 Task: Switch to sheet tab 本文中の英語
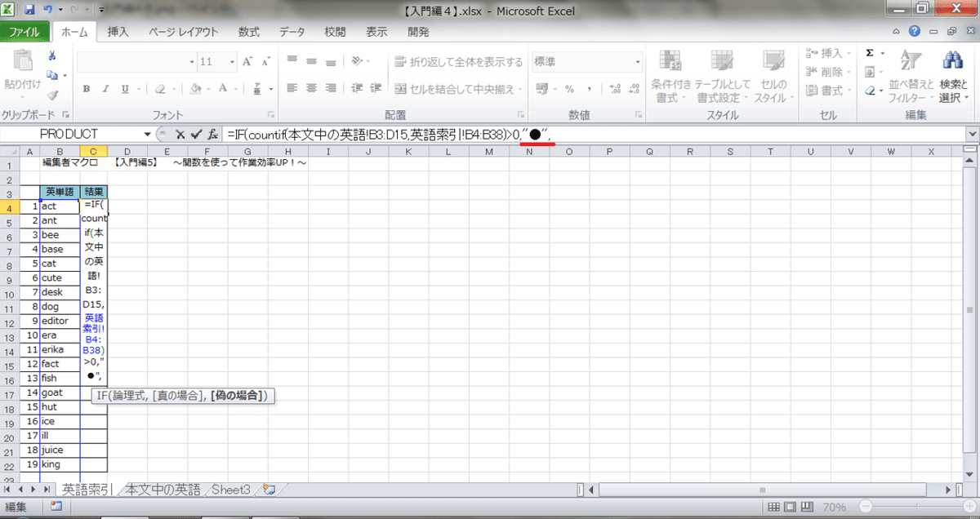pos(163,490)
